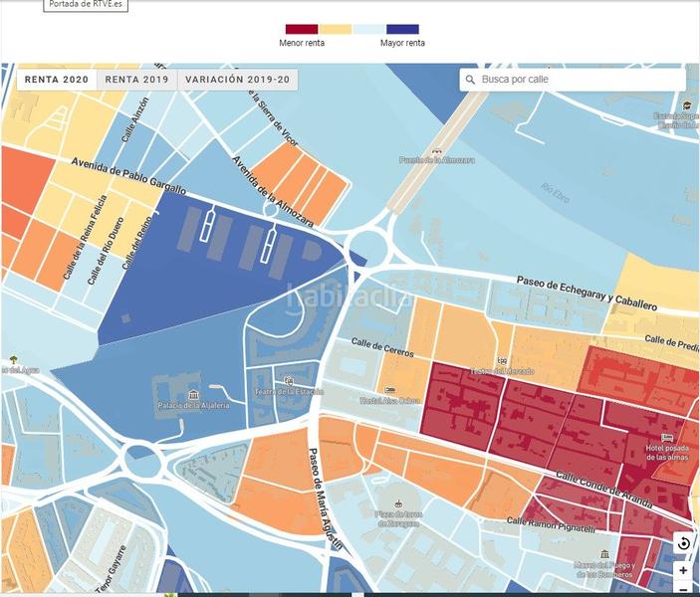Zoom in with the plus button

coord(683,570)
